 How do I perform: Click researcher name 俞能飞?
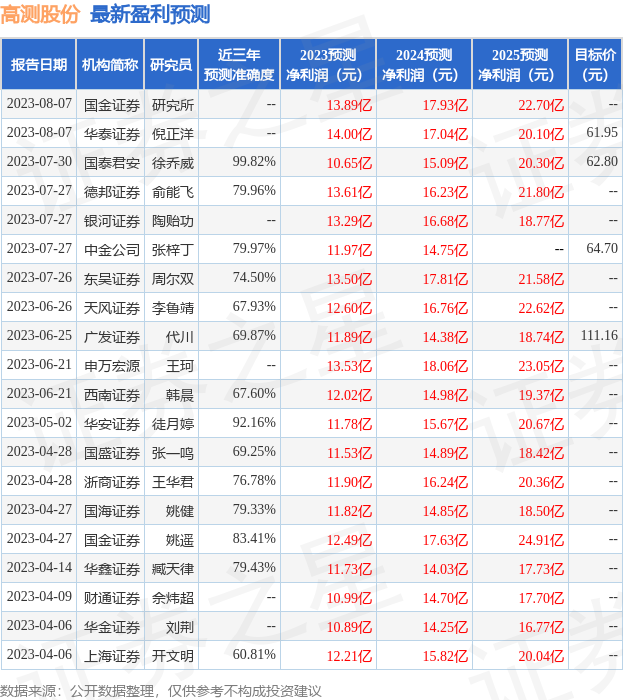(x=173, y=192)
